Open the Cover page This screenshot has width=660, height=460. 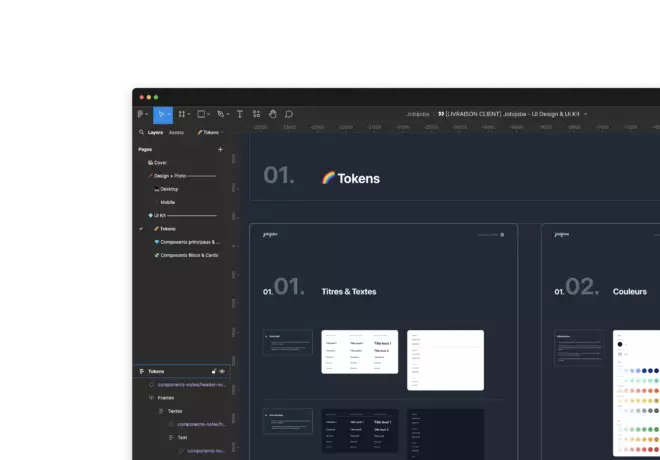[x=160, y=162]
